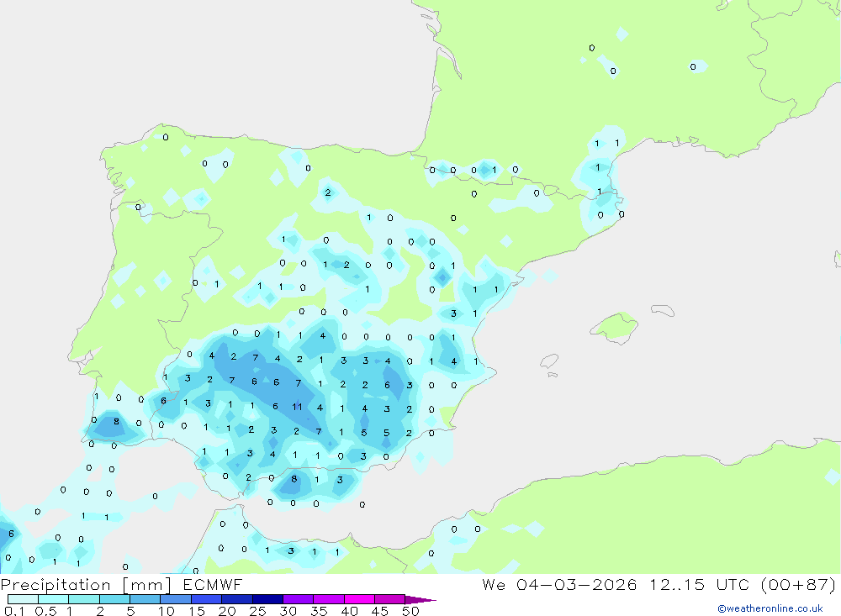
Task: Click the "Precipitation" title word
Action: coord(56,585)
